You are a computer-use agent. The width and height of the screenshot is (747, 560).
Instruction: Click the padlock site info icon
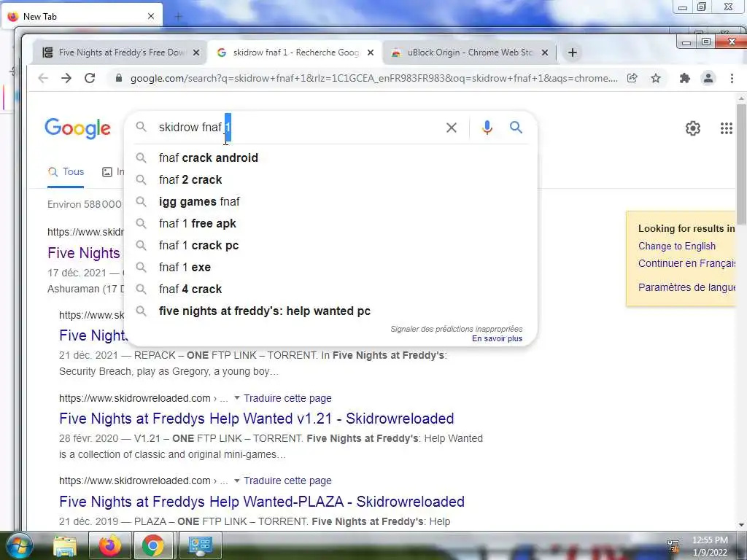(119, 78)
